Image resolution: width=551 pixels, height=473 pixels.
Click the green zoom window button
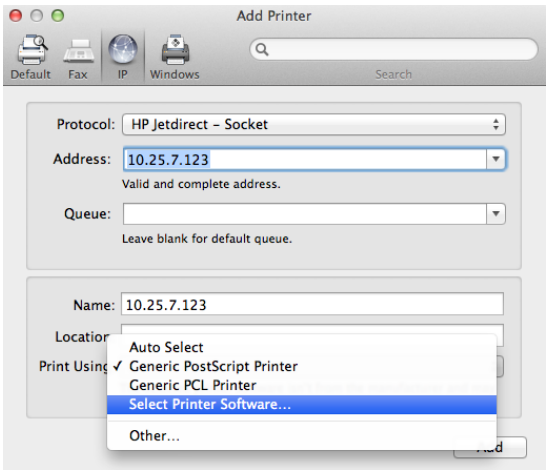(x=58, y=15)
